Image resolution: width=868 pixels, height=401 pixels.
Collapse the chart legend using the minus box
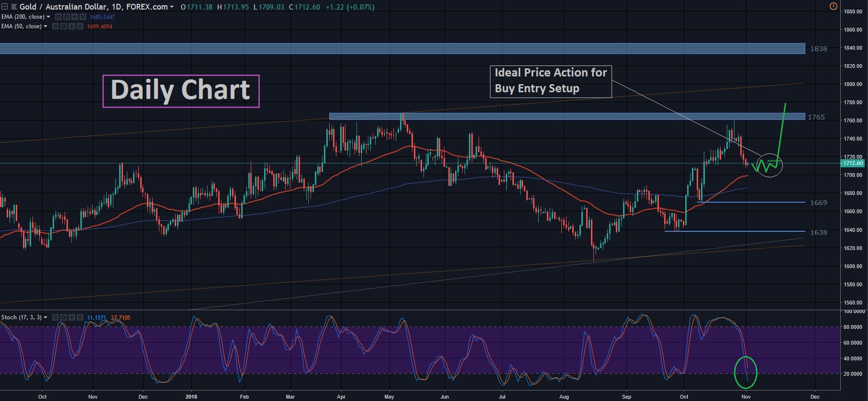click(x=5, y=7)
